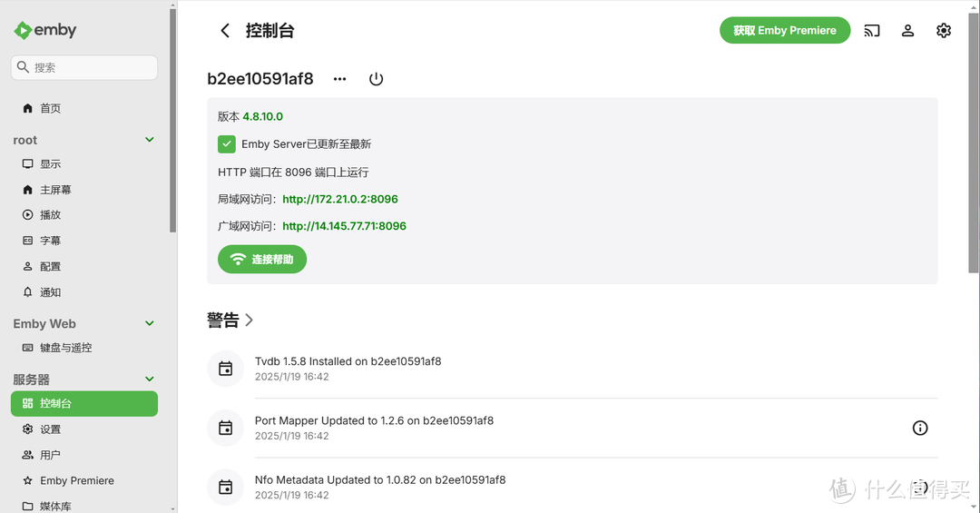Viewport: 980px width, 513px height.
Task: Open 播放 settings in sidebar
Action: pyautogui.click(x=83, y=214)
